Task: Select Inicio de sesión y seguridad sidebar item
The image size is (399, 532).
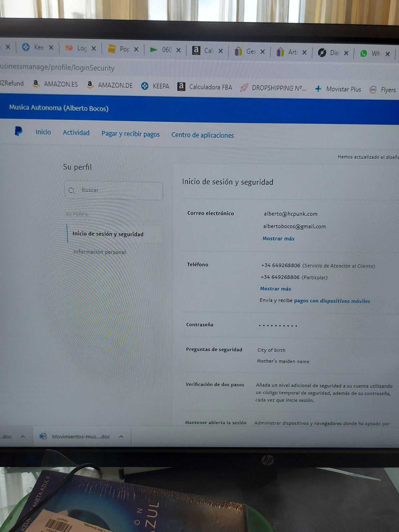Action: pyautogui.click(x=108, y=234)
